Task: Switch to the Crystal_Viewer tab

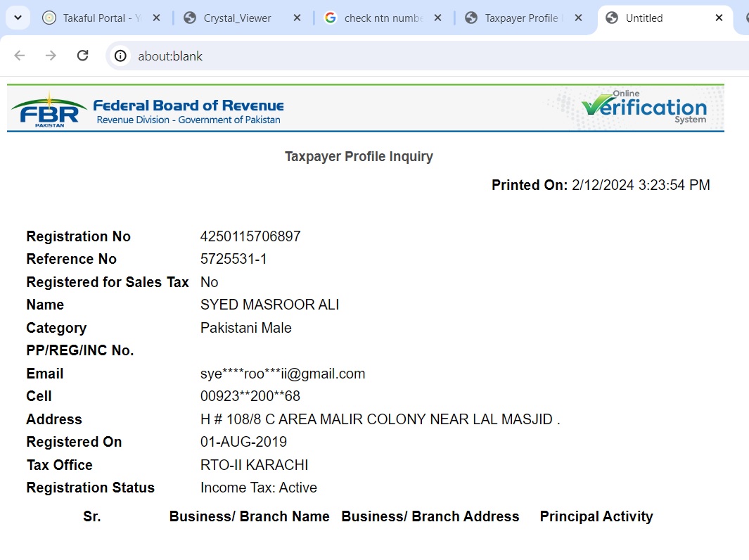Action: click(x=237, y=18)
